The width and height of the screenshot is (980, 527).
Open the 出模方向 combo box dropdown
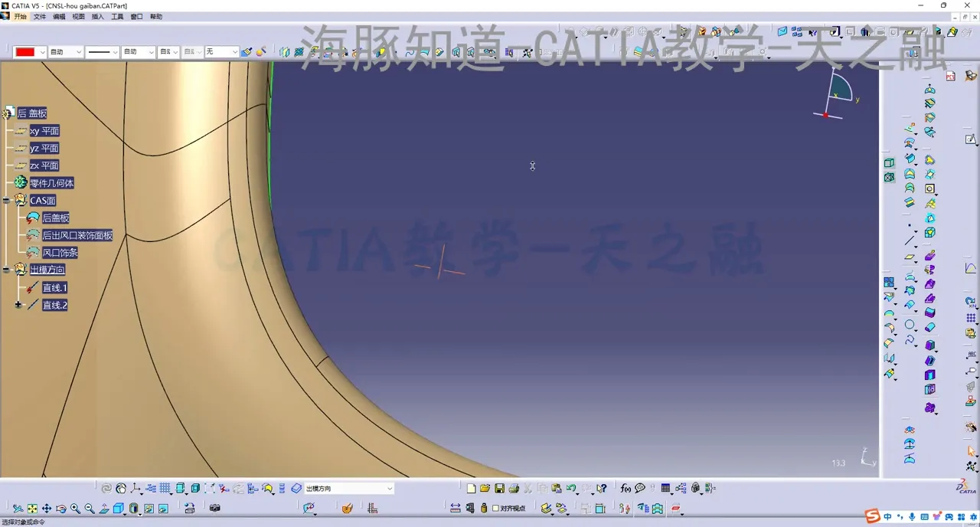click(389, 488)
